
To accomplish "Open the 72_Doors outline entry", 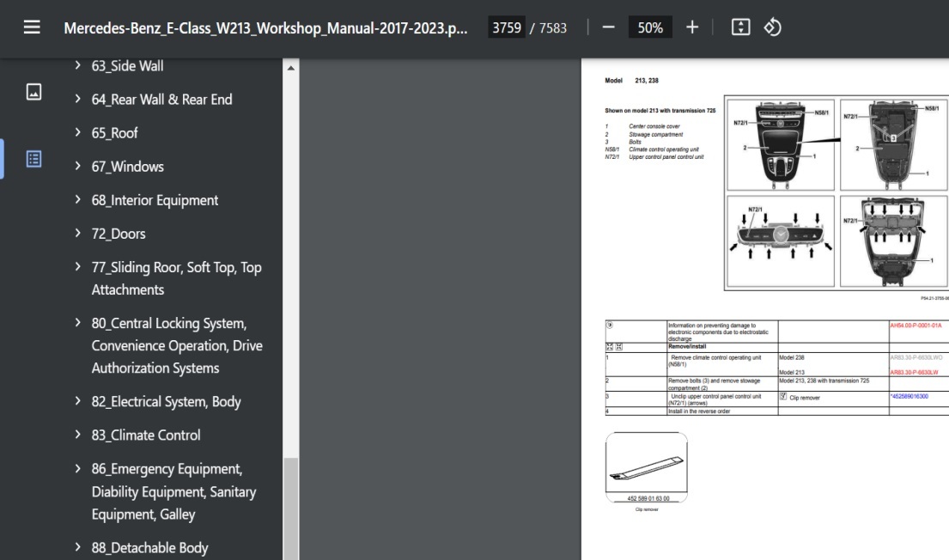I will click(x=119, y=234).
